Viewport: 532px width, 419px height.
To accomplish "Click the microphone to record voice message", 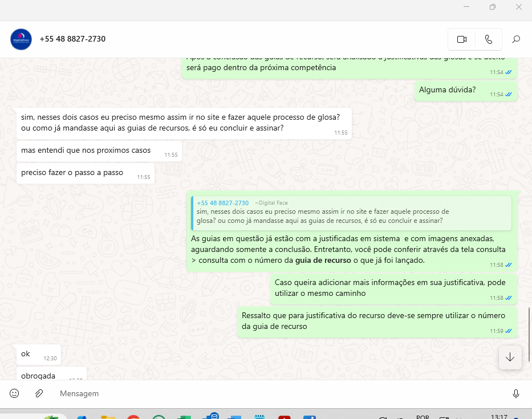I will [515, 393].
